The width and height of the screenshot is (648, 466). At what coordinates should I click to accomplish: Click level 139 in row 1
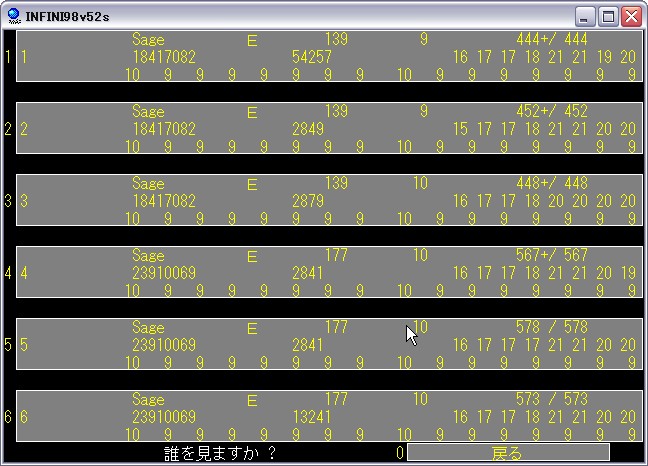tap(336, 39)
